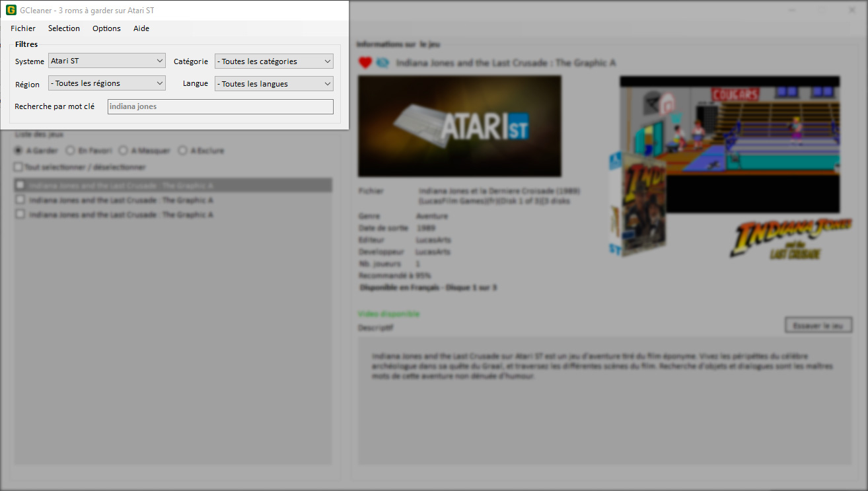
Task: Click the blue eye hide icon
Action: [x=383, y=63]
